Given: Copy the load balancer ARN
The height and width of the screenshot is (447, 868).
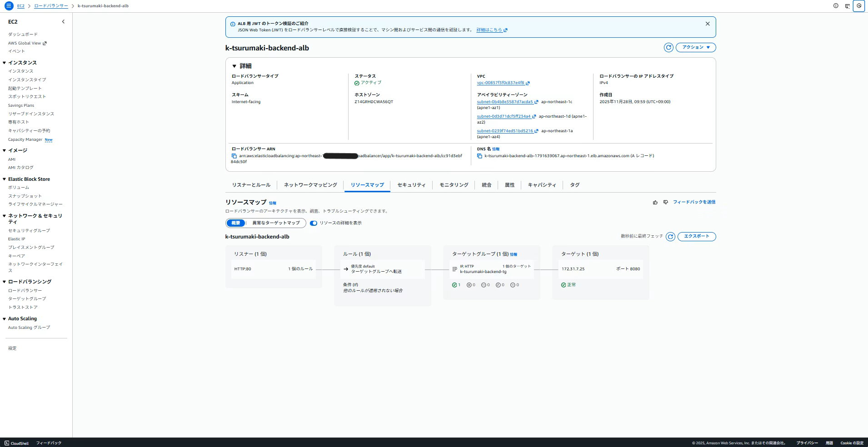Looking at the screenshot, I should (x=234, y=156).
